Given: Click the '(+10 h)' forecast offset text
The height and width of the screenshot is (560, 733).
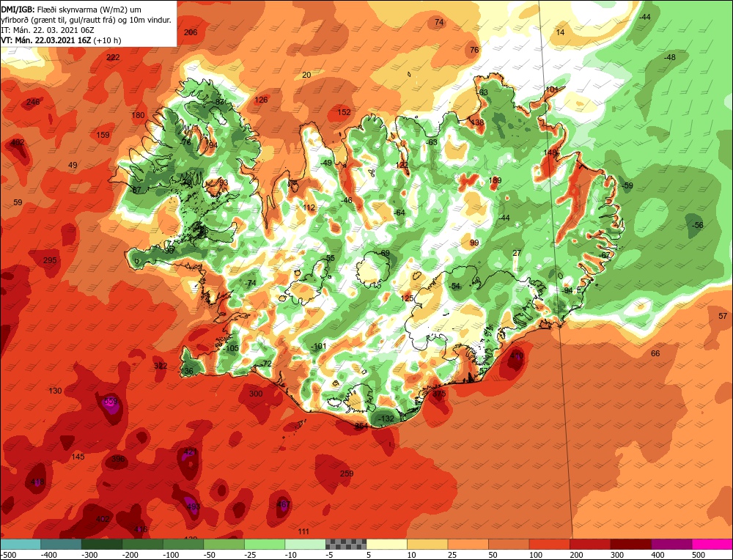Looking at the screenshot, I should 107,40.
